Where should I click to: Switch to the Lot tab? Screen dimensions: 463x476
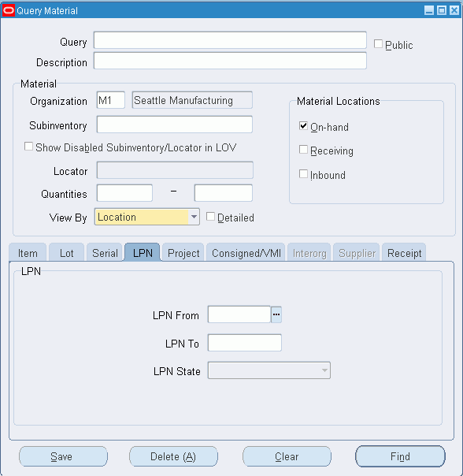[66, 252]
